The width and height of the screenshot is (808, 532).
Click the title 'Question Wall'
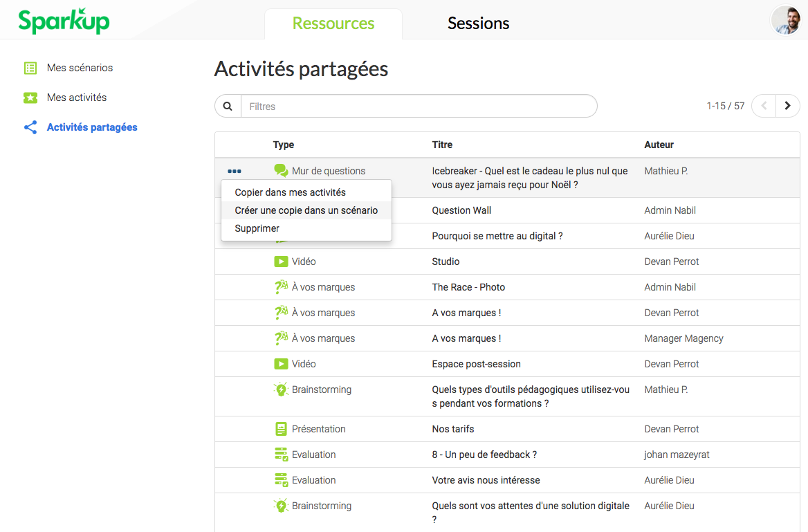click(x=461, y=210)
